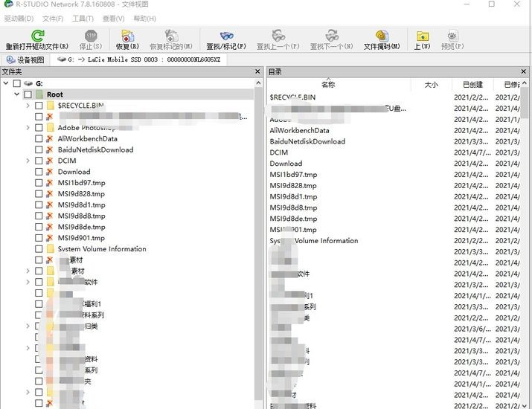Screen dimensions: 532x409
Task: Select AliWorkbenchData in directory list
Action: 299,130
